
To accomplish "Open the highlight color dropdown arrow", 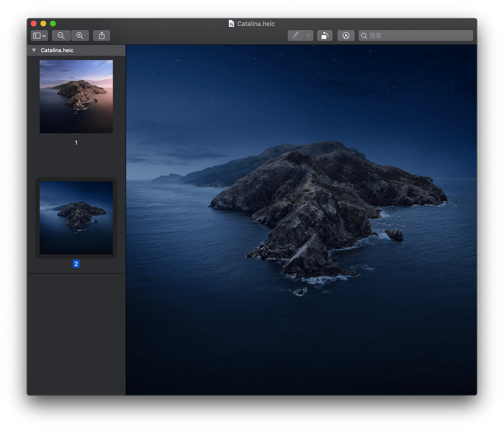I will 308,36.
